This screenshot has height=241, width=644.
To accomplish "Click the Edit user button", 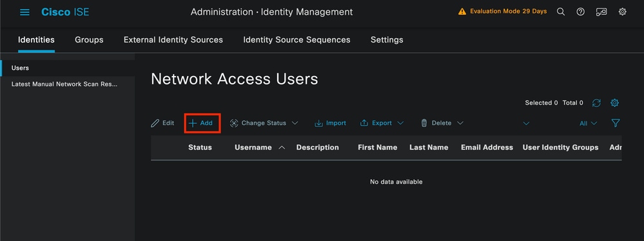I will [162, 123].
